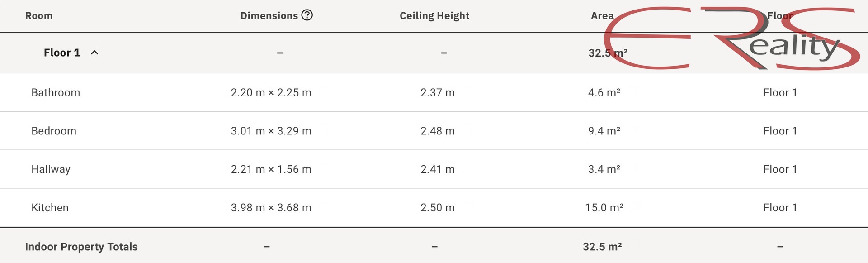This screenshot has height=263, width=868.
Task: Click Bathroom dimensions 2.20 m × 2.25 m
Action: pos(271,92)
